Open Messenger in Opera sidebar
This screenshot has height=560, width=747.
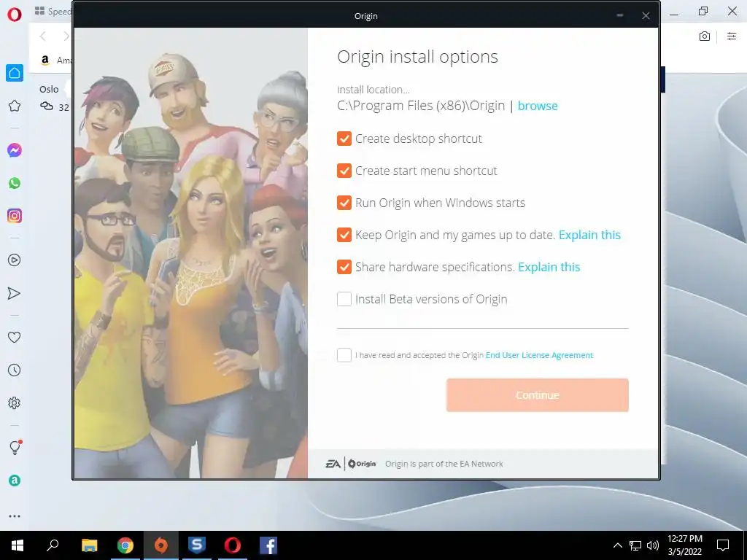15,150
